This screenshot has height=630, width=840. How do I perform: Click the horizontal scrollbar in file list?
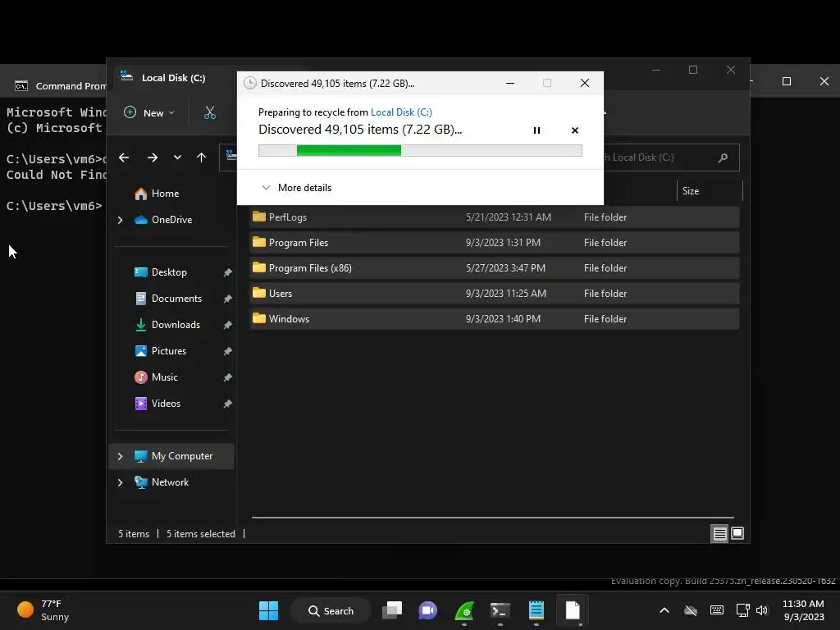click(493, 518)
